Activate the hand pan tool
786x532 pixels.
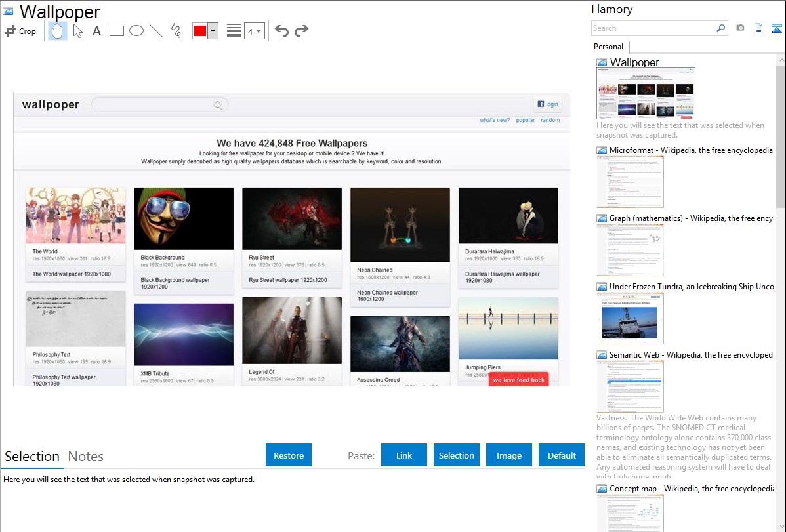point(58,31)
